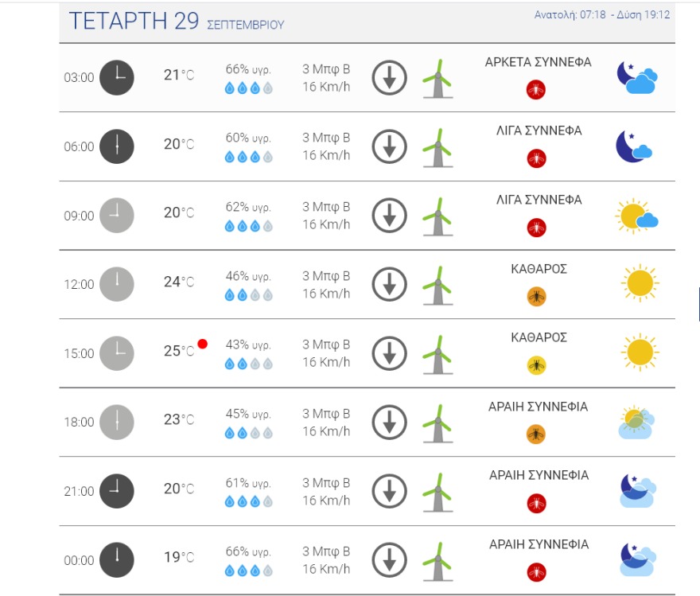This screenshot has width=700, height=596.
Task: Click the sunrise and sunset times text
Action: coord(602,14)
